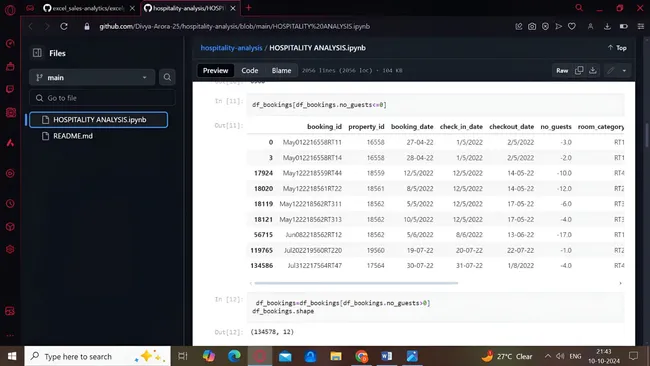
Task: Switch to the Blame tab
Action: click(x=281, y=70)
